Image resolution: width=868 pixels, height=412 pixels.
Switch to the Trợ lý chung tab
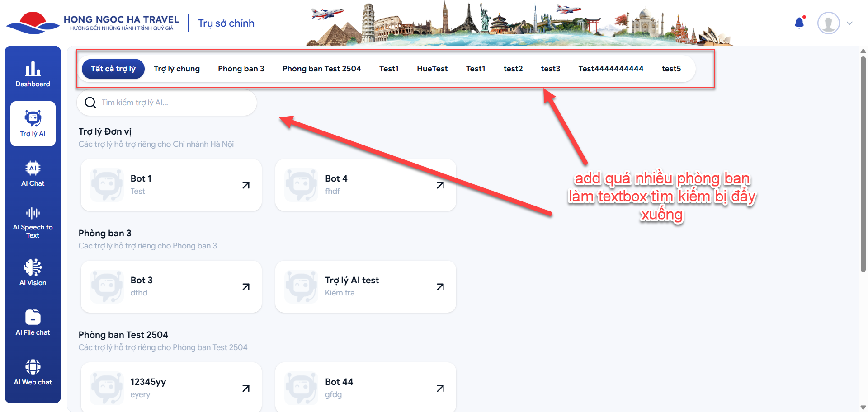(176, 69)
